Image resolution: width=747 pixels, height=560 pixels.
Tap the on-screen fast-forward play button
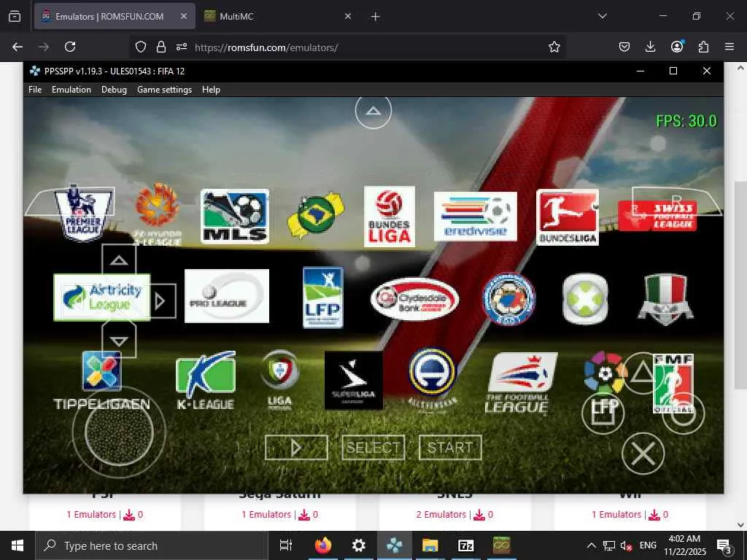click(296, 448)
